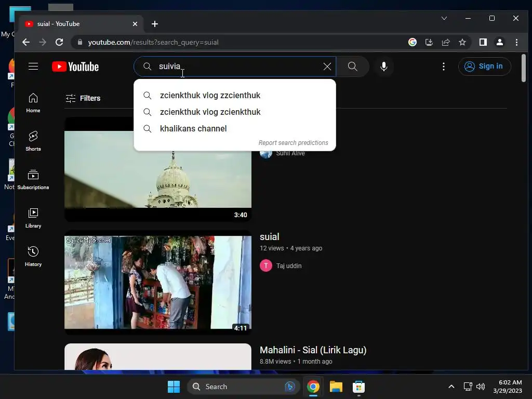Open Library in sidebar
Viewport: 532px width, 399px height.
tap(33, 218)
